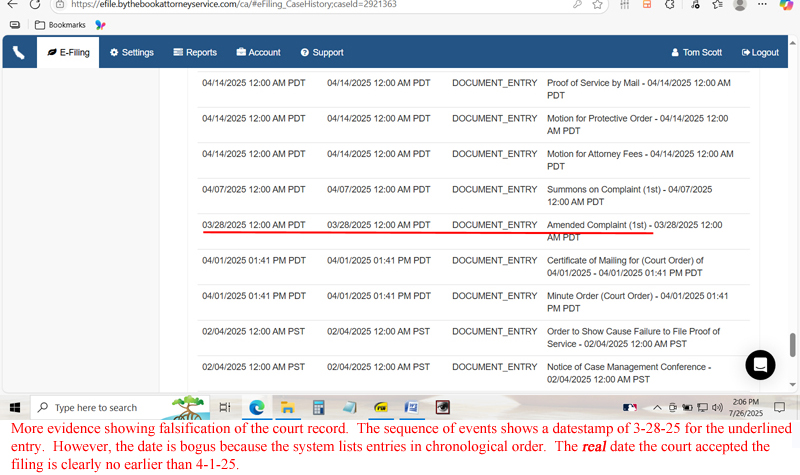Go to the Reports section
The image size is (800, 475).
[x=195, y=52]
